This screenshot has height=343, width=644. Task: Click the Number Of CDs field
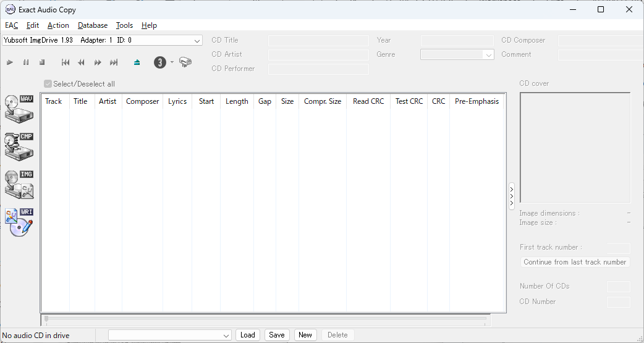click(619, 286)
